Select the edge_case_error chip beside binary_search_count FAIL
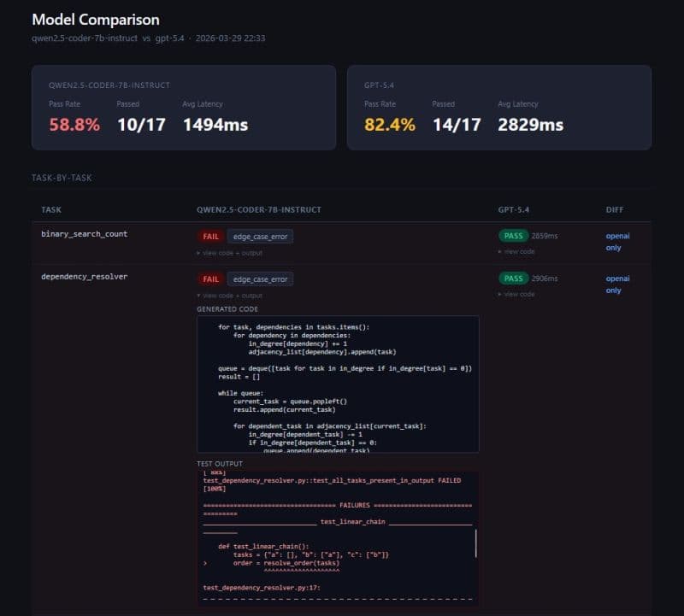 tap(259, 236)
